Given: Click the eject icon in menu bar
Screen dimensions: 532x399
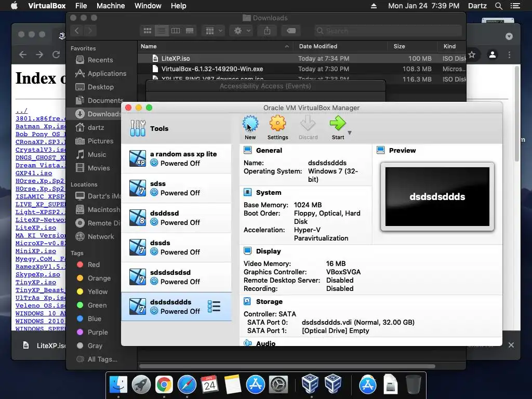Looking at the screenshot, I should (x=374, y=6).
